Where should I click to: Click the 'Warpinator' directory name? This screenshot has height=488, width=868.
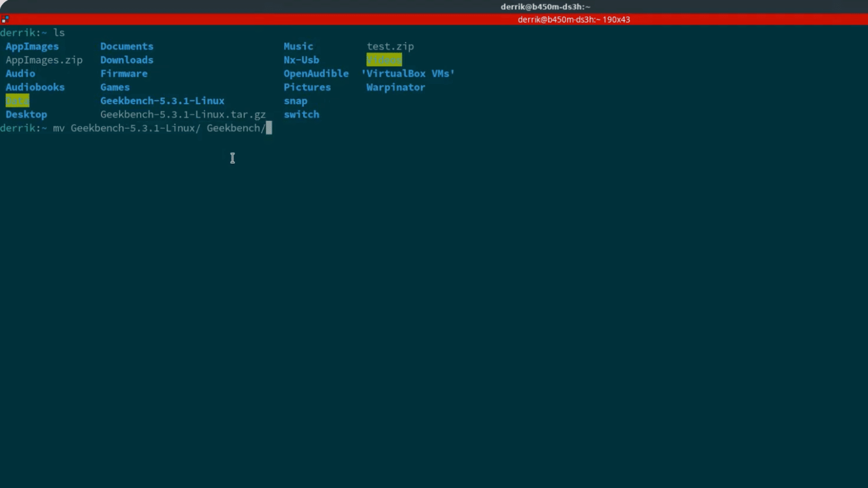pos(396,88)
